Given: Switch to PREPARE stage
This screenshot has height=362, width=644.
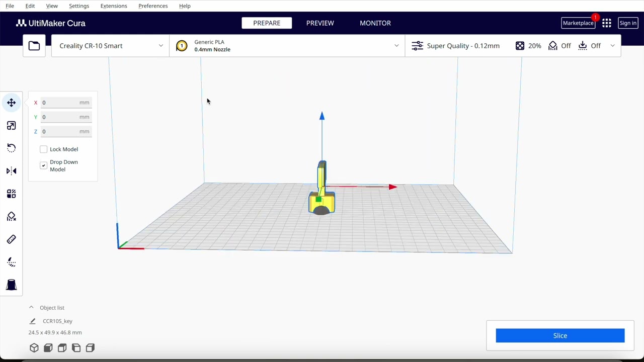Looking at the screenshot, I should (x=267, y=23).
